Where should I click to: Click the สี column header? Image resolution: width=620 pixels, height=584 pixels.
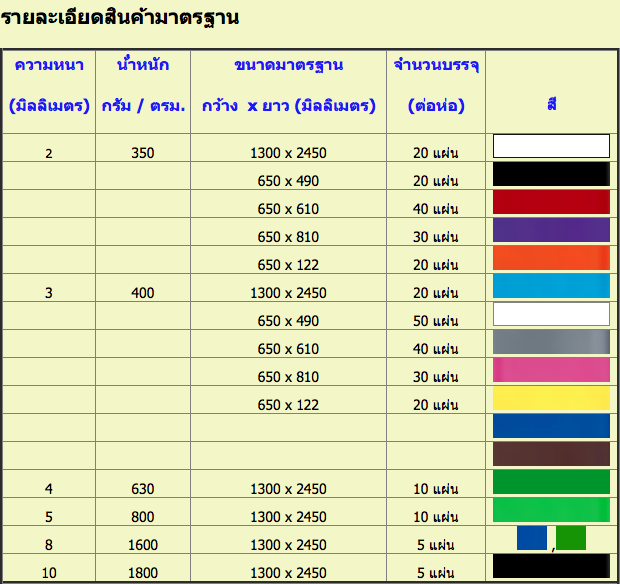(552, 104)
